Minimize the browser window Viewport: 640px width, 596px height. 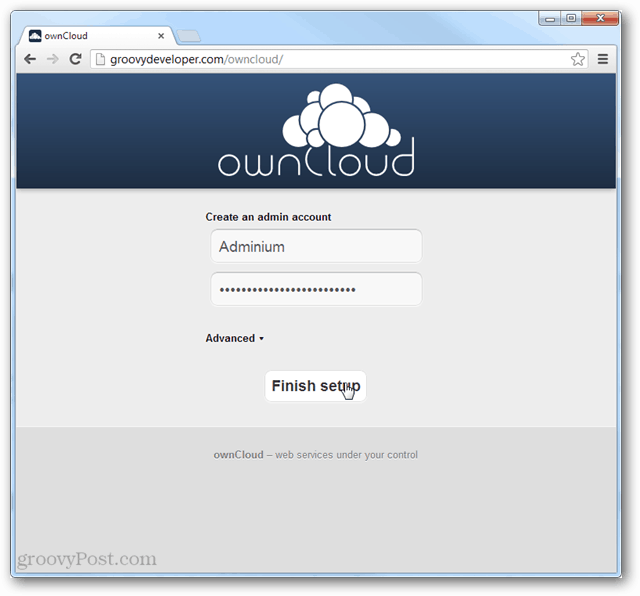(550, 19)
